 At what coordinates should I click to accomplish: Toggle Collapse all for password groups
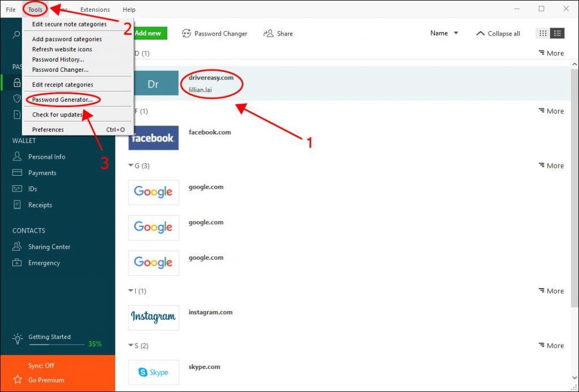[x=498, y=33]
